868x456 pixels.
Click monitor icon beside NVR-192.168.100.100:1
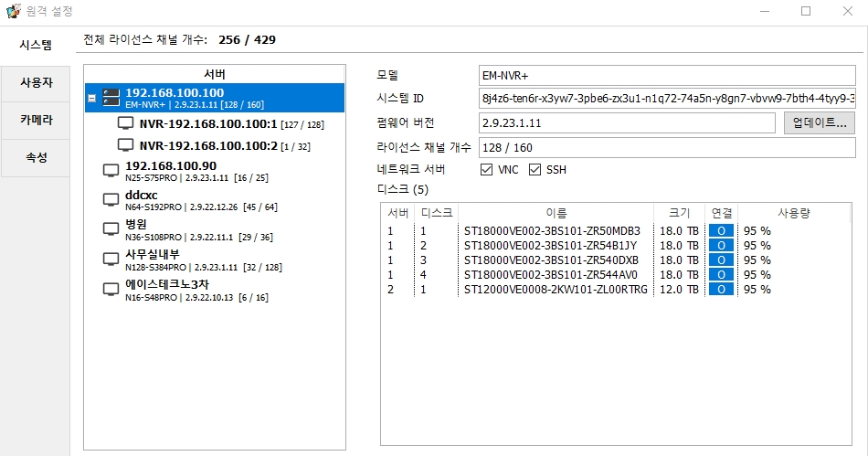[x=126, y=123]
